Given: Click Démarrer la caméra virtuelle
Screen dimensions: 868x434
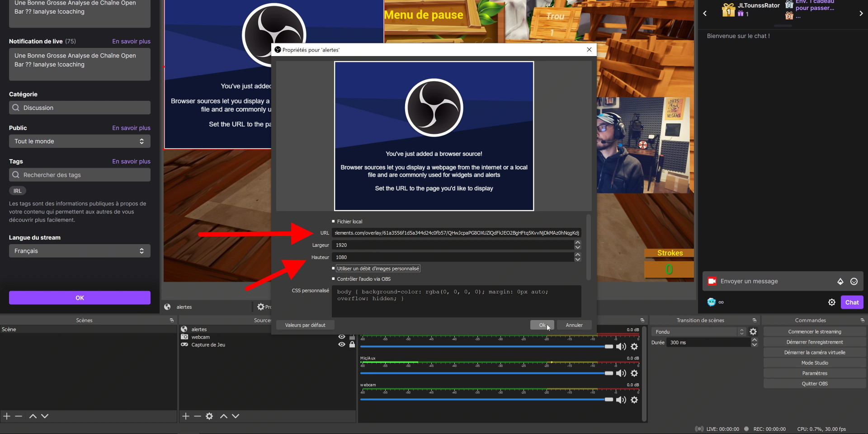Looking at the screenshot, I should [x=815, y=353].
